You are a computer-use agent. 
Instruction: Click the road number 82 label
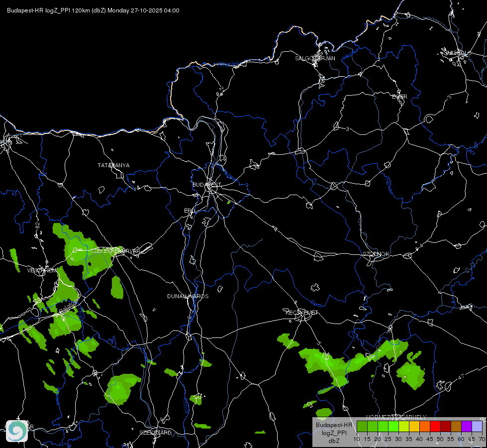[38, 225]
